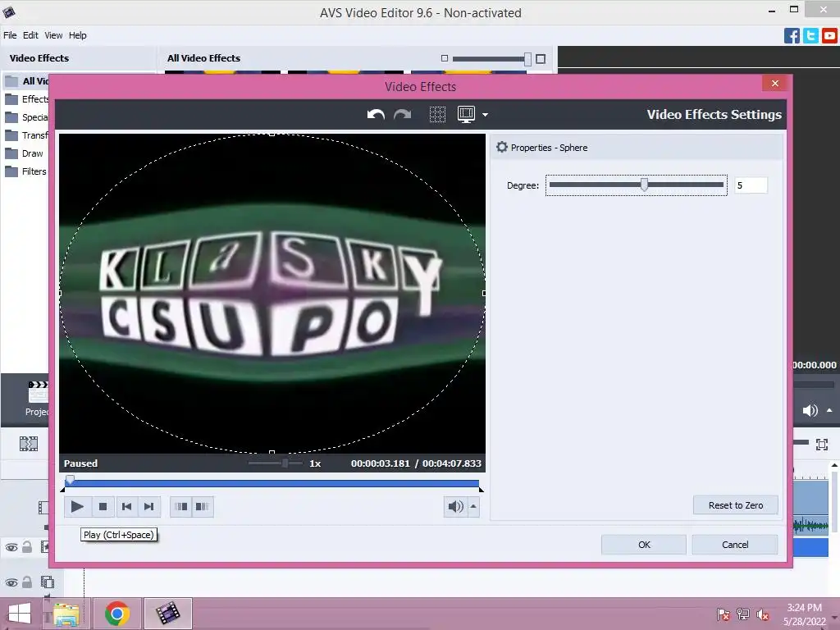Image resolution: width=840 pixels, height=630 pixels.
Task: Jump to next frame button
Action: click(x=149, y=506)
